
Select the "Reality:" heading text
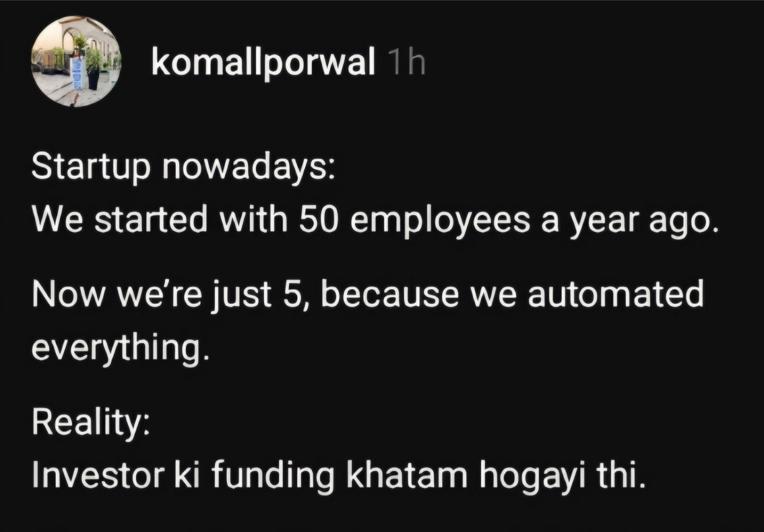90,422
